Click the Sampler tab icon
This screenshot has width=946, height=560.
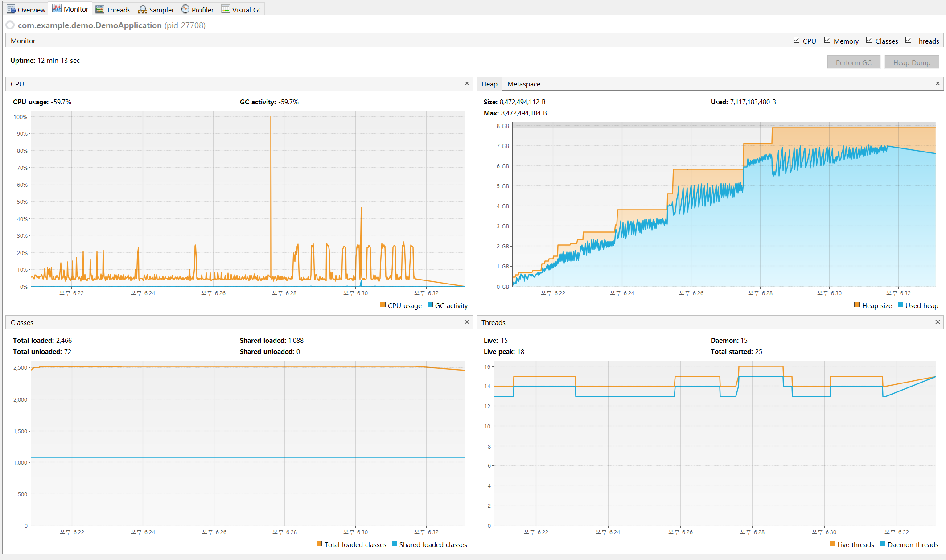point(143,9)
